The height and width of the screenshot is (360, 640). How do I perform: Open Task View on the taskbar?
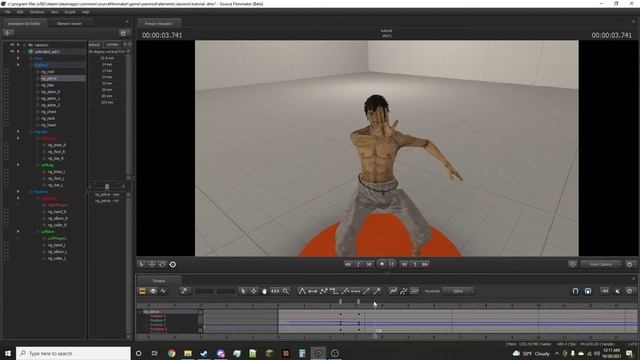click(155, 353)
